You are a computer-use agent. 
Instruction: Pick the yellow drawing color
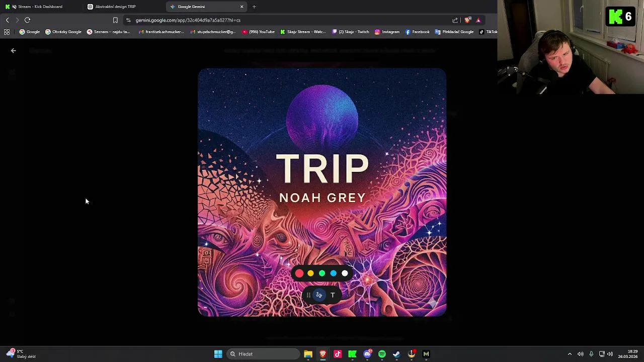click(x=310, y=274)
